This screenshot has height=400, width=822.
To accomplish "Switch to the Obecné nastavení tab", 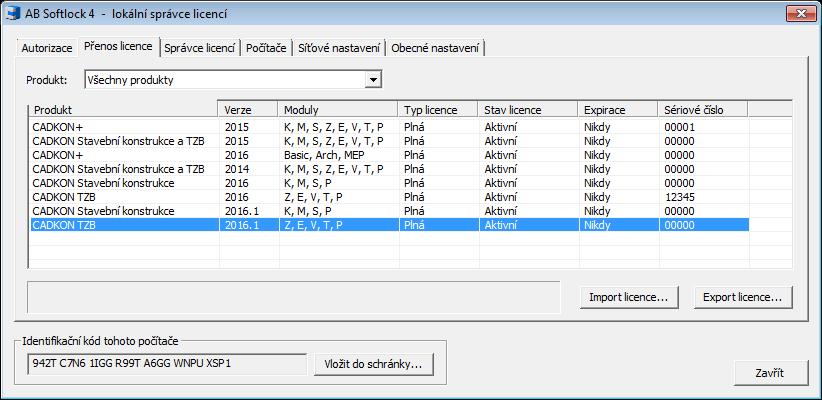I will (435, 48).
